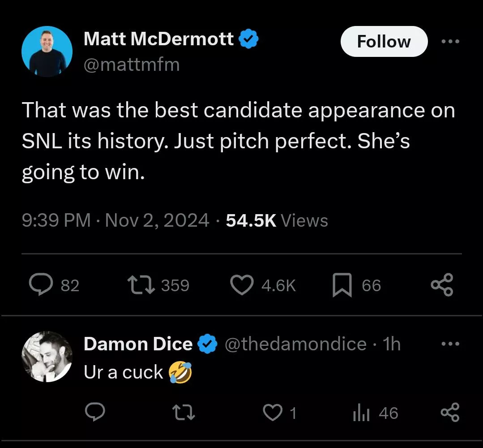Click the 1h timestamp on Damon's reply
Image resolution: width=483 pixels, height=448 pixels.
click(x=393, y=344)
